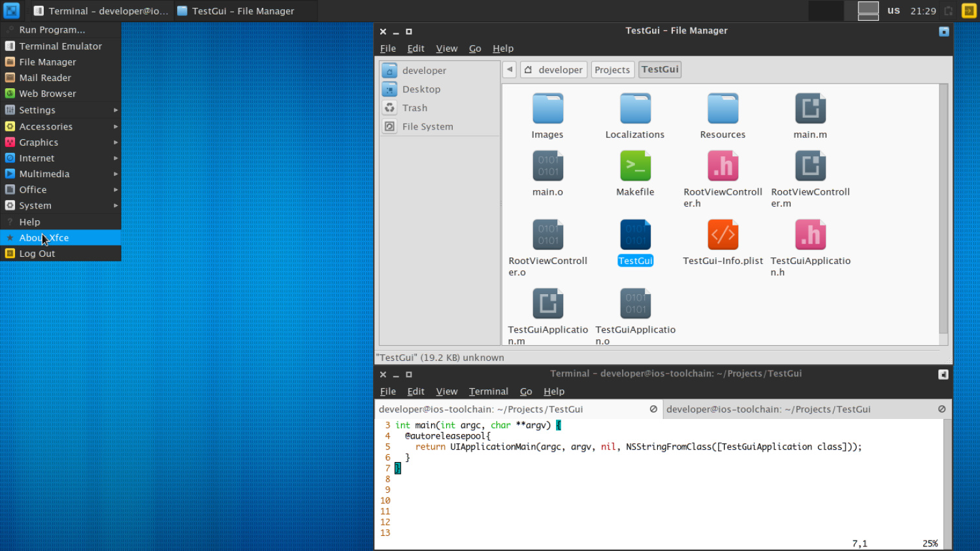
Task: Select Run Program from the menu
Action: [x=61, y=30]
